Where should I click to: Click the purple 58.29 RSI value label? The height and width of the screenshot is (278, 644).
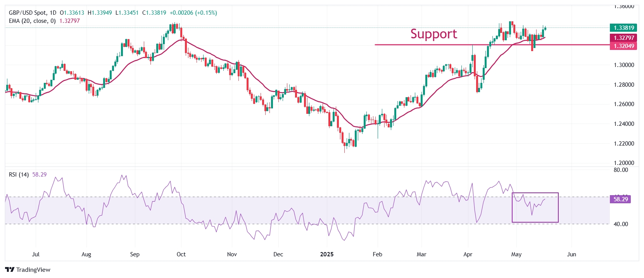pos(620,199)
